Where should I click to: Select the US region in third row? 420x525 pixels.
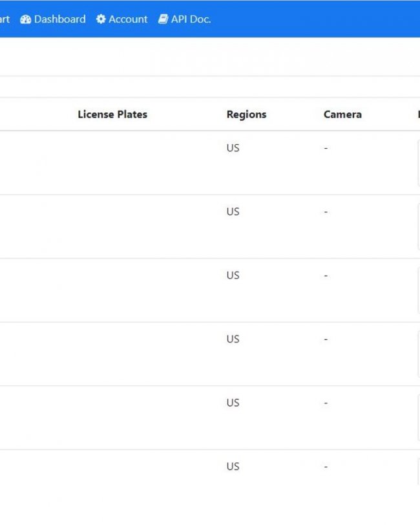233,275
